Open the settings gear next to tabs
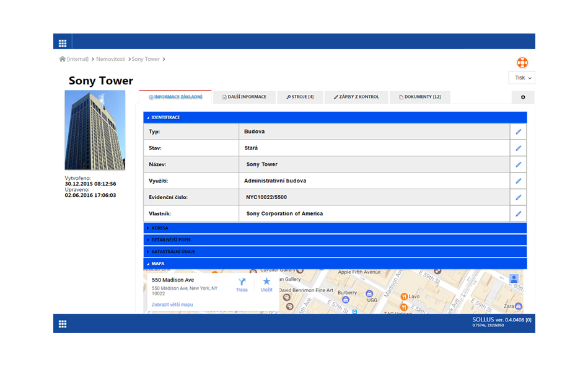Image resolution: width=588 pixels, height=366 pixels. pyautogui.click(x=522, y=97)
